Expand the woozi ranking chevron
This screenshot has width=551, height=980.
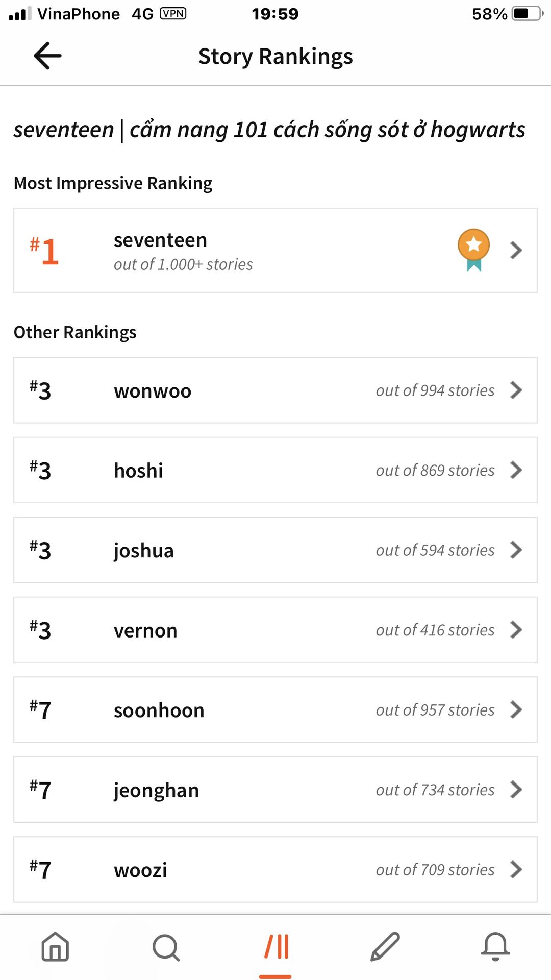[516, 870]
